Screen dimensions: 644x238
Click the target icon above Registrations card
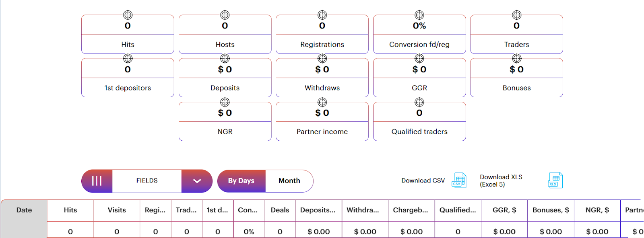(x=322, y=15)
